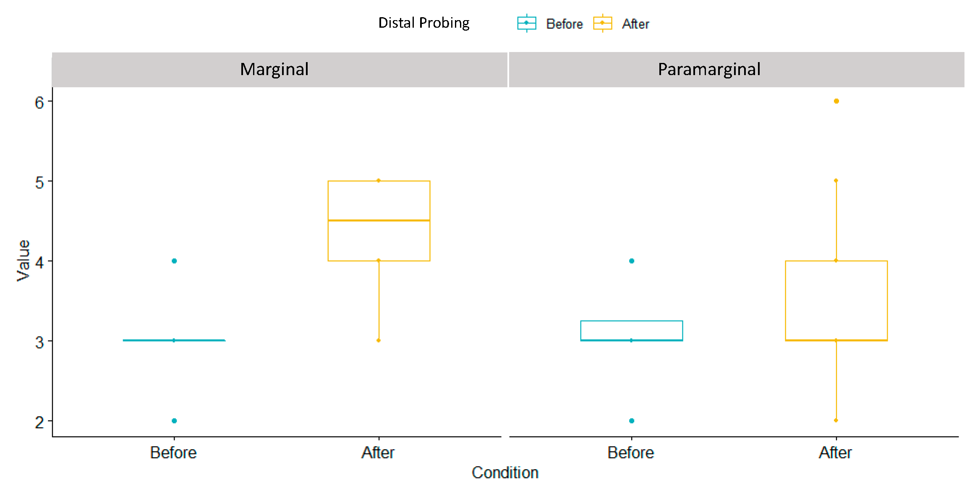This screenshot has height=490, width=980.
Task: Click the Marginal Before teal median line
Action: point(147,340)
